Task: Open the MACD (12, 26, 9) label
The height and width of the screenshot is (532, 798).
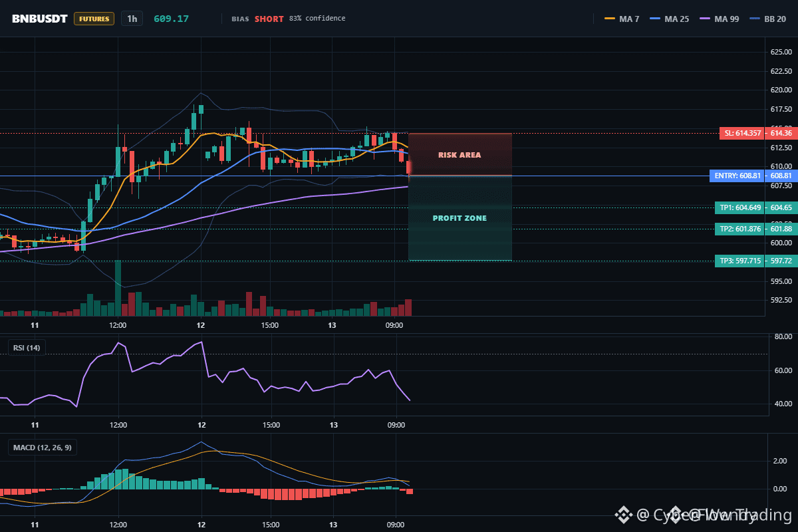Action: [43, 448]
